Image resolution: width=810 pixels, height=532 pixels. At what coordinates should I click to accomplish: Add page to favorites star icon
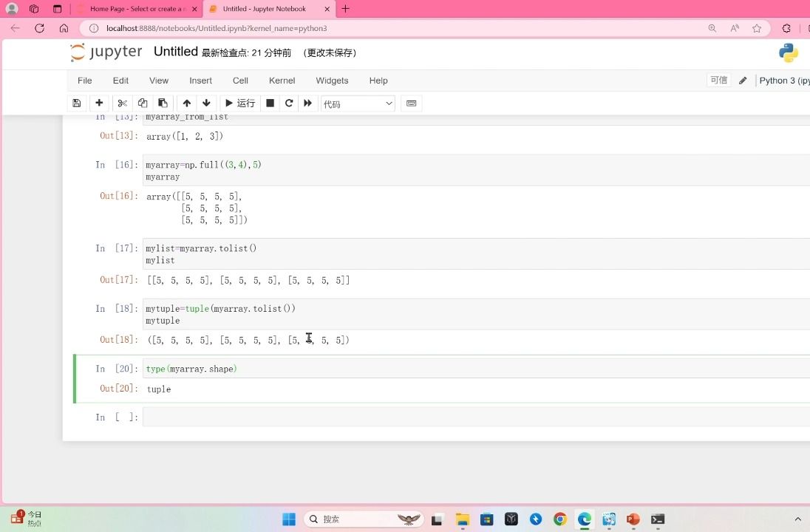pyautogui.click(x=757, y=28)
